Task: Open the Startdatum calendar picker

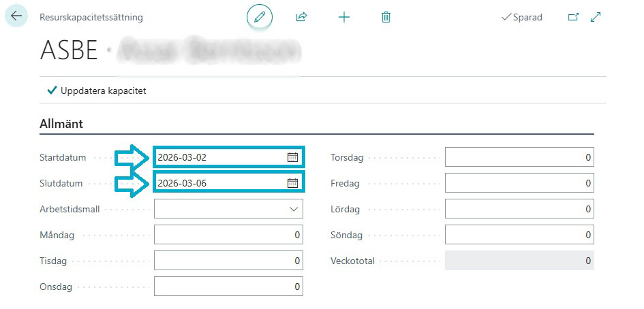Action: pos(292,157)
